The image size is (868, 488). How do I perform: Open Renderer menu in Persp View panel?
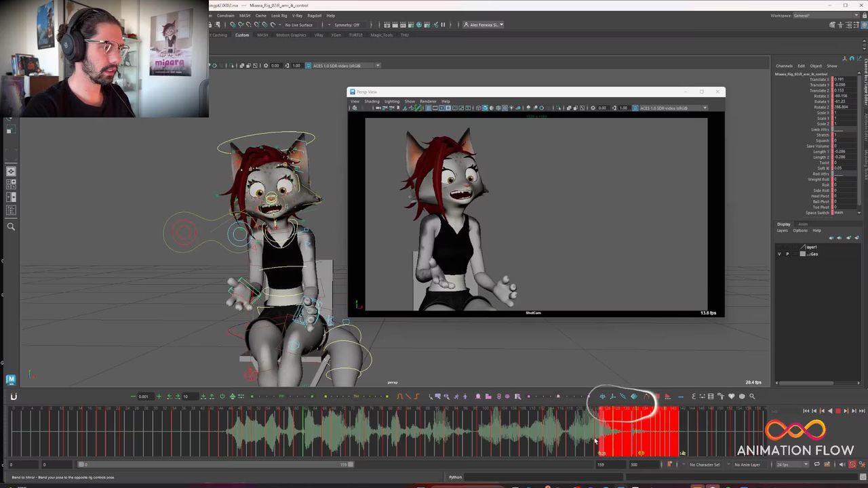(428, 101)
